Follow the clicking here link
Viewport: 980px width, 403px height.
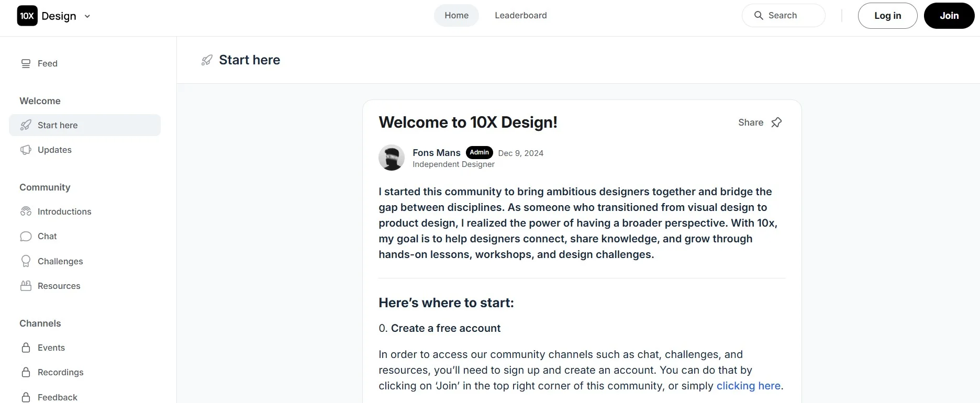pyautogui.click(x=749, y=386)
